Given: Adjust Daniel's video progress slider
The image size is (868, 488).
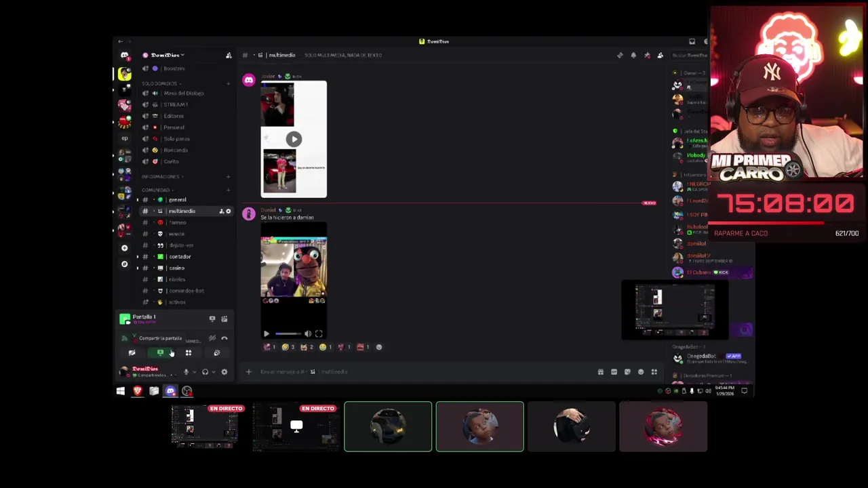Looking at the screenshot, I should tap(288, 333).
